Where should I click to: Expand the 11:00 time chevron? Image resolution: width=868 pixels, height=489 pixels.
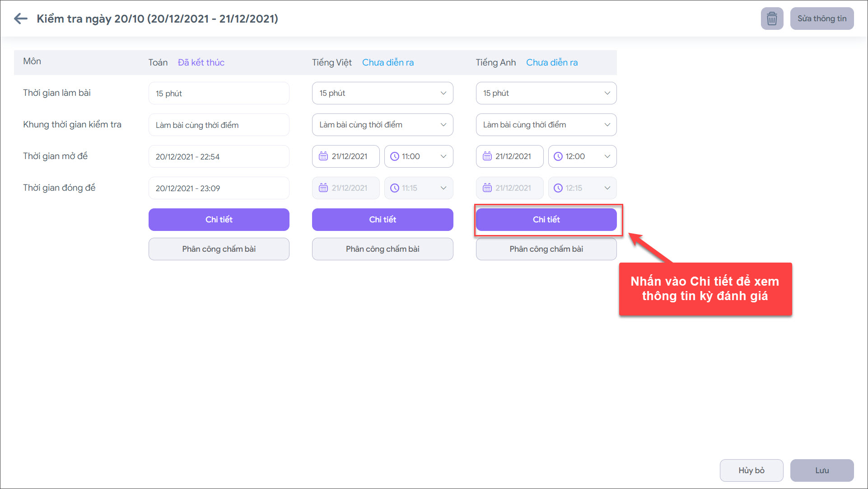443,156
